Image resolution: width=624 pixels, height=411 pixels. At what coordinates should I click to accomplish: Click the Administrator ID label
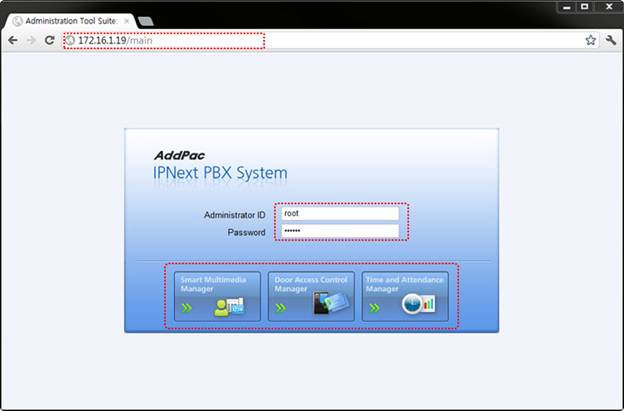coord(234,215)
